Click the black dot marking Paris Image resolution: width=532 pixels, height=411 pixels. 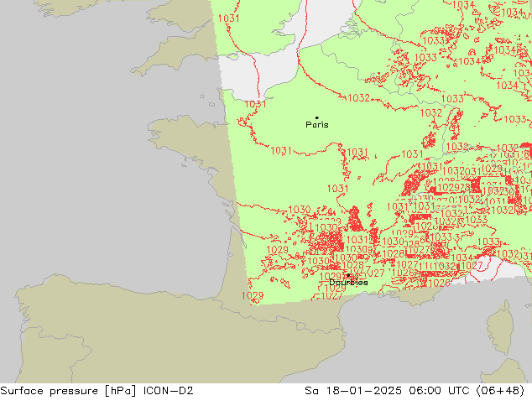pyautogui.click(x=317, y=117)
